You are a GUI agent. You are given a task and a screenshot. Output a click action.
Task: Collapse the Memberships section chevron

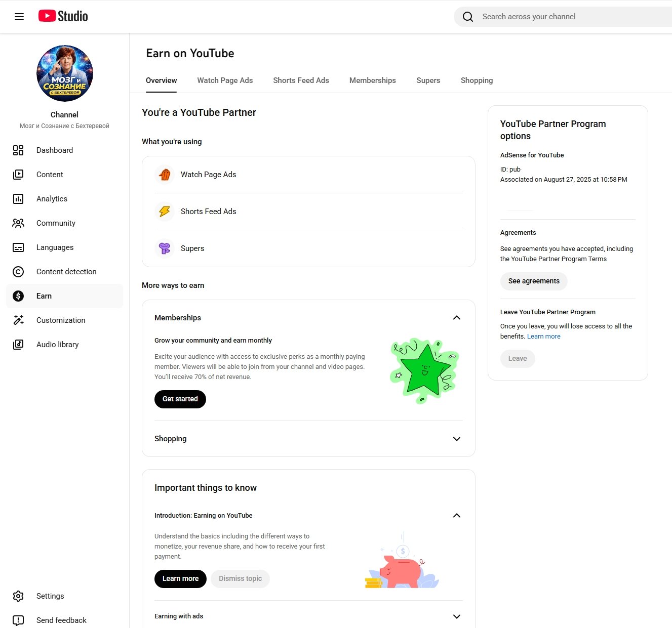pos(456,318)
